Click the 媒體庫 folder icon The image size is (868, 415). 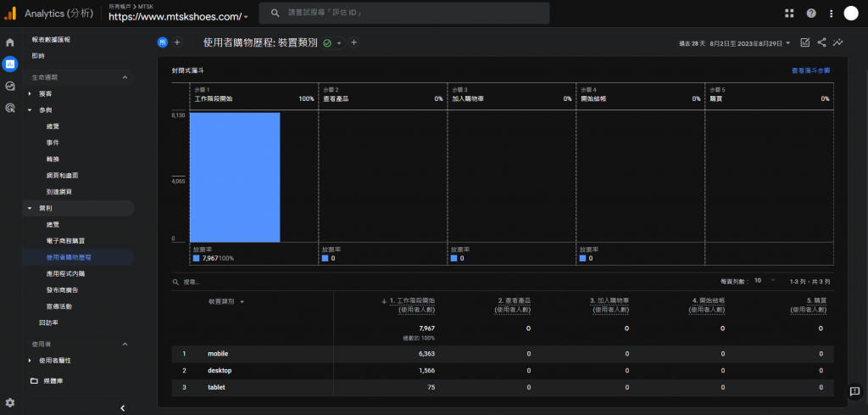[x=34, y=381]
